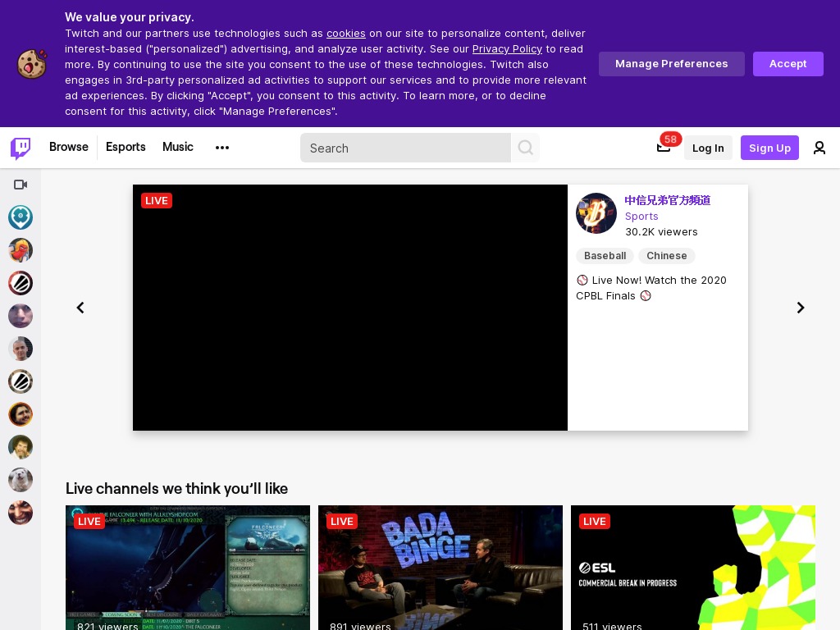
Task: Click 'Live Now! Watch the 2020 CPBL Finals' text
Action: pos(651,288)
